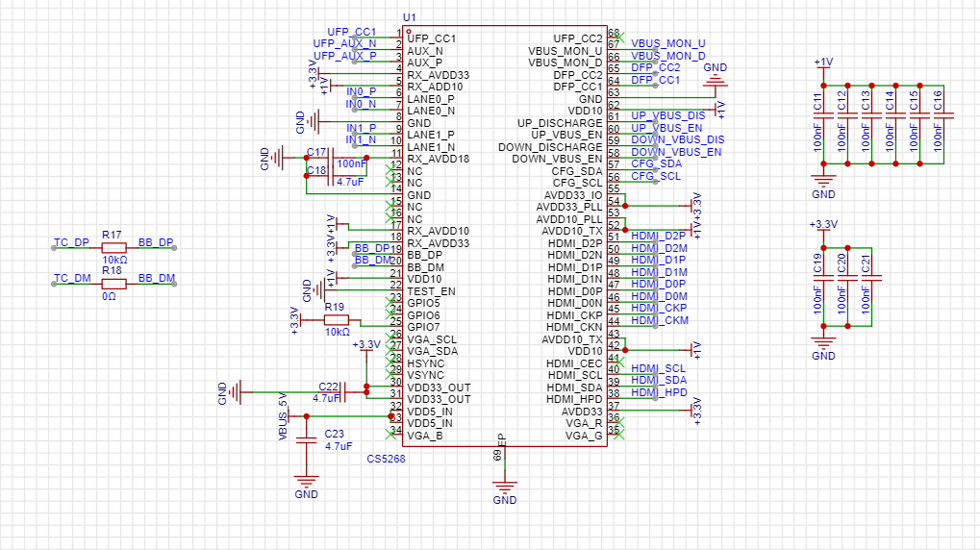Click the blue HDMI_D2M net label
Viewport: 980px width, 550px height.
pos(659,248)
